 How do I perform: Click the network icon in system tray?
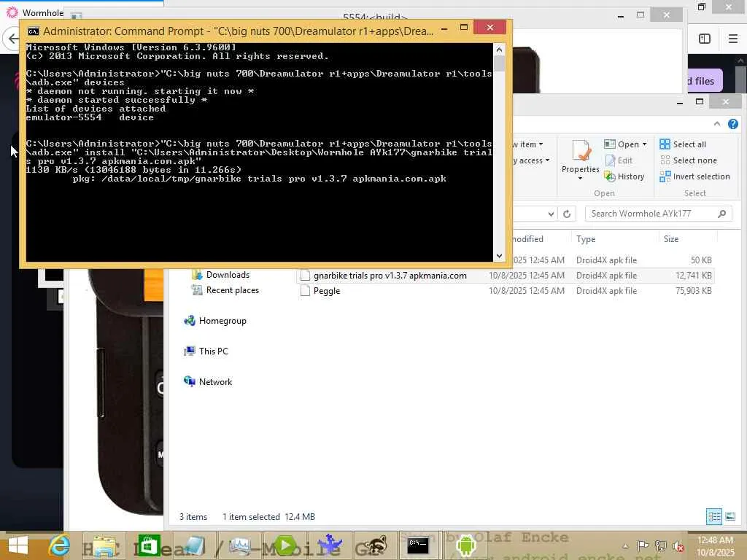point(660,545)
